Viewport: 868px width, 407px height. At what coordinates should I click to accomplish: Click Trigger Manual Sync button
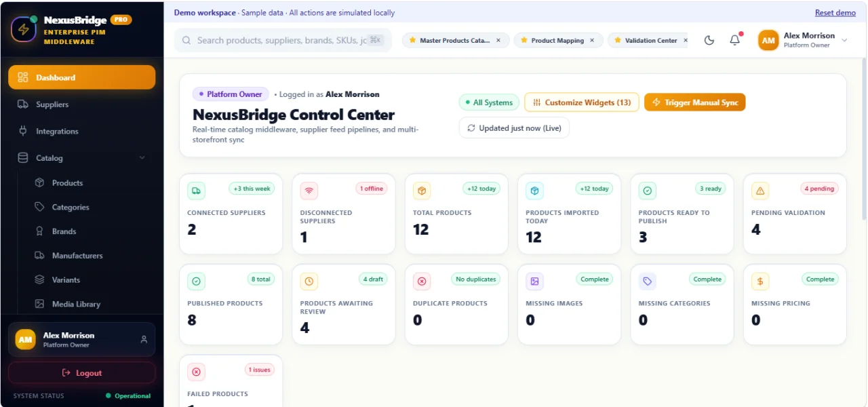[x=694, y=102]
